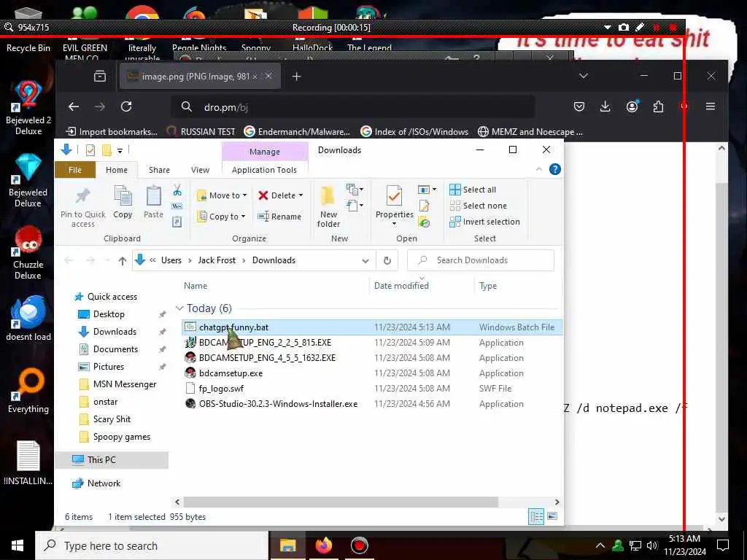Click the Firefox save to Pocket icon
The image size is (747, 560).
[578, 106]
